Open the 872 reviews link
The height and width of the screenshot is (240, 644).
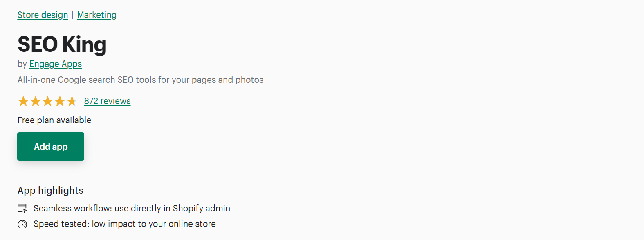[x=107, y=101]
